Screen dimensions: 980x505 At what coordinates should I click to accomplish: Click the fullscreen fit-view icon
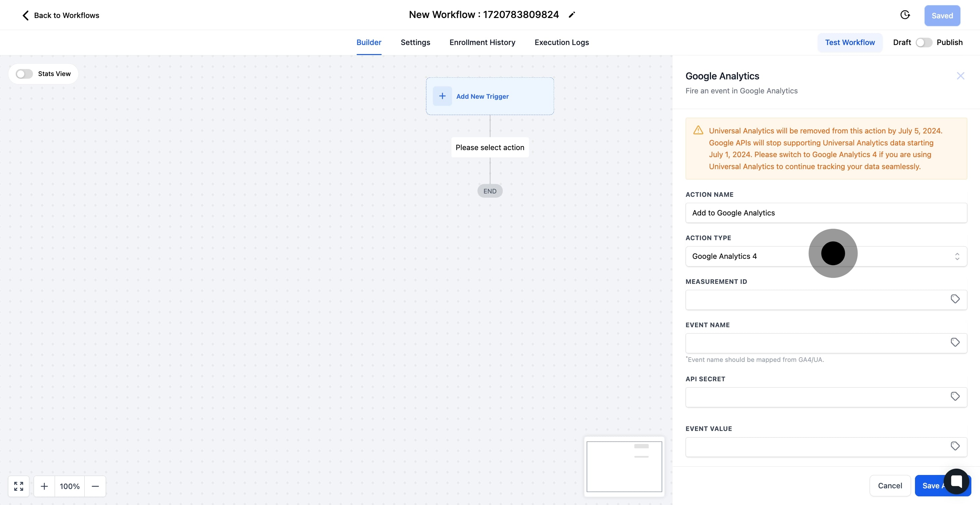(19, 486)
